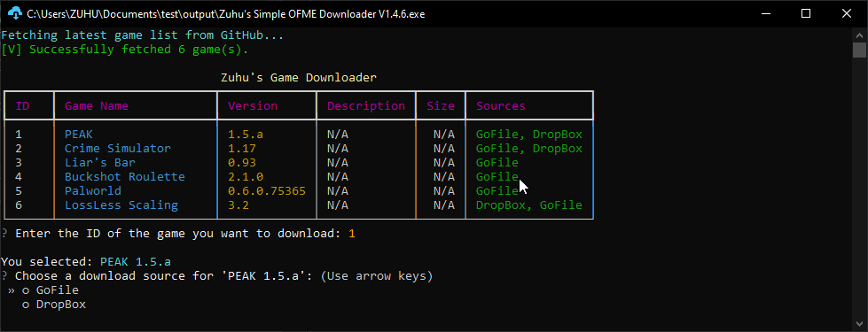Image resolution: width=868 pixels, height=332 pixels.
Task: Click the 'Liar's Bar' game name
Action: click(100, 163)
